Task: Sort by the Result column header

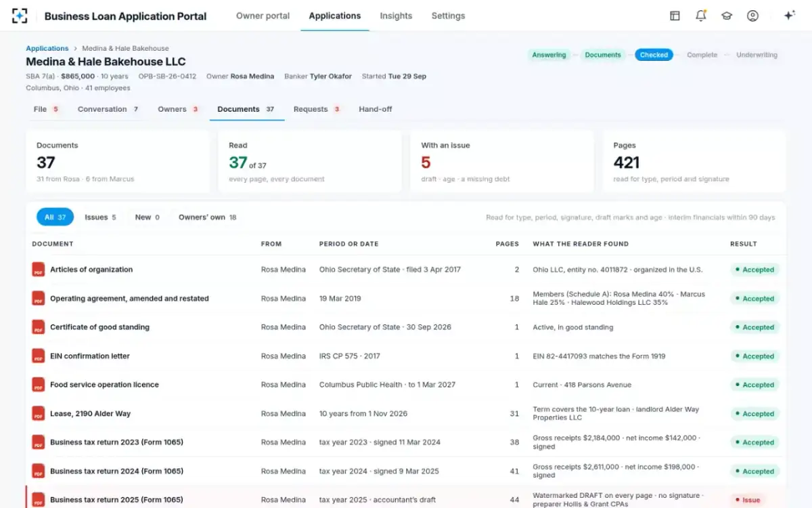Action: 744,244
